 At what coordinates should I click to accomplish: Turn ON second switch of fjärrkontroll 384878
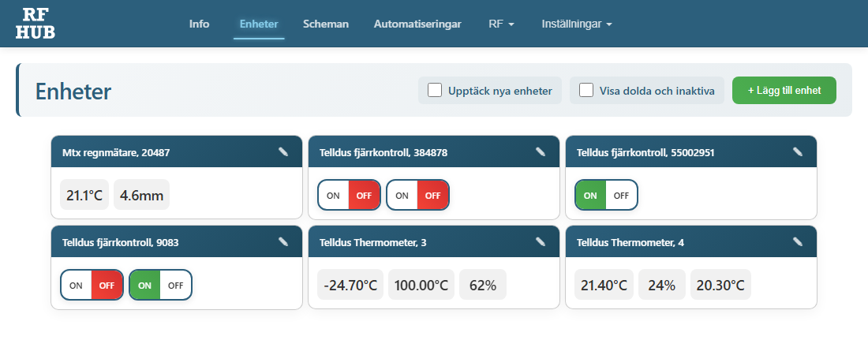click(x=402, y=195)
